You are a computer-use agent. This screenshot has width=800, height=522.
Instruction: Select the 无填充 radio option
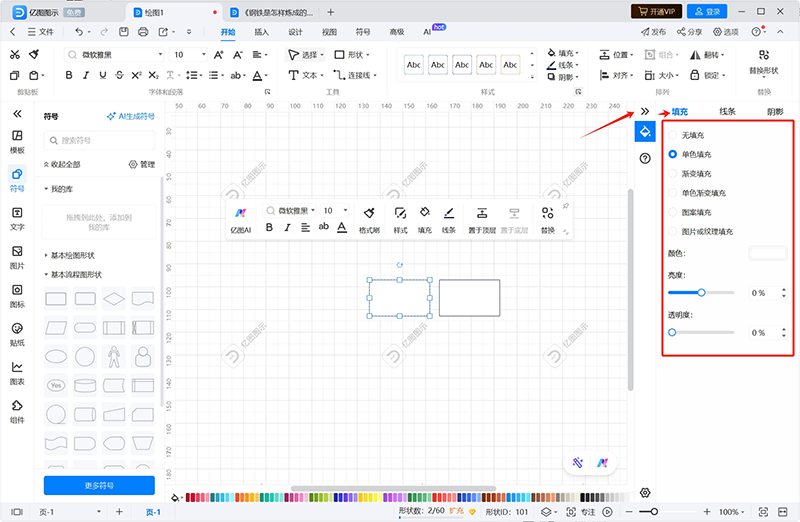pyautogui.click(x=673, y=135)
